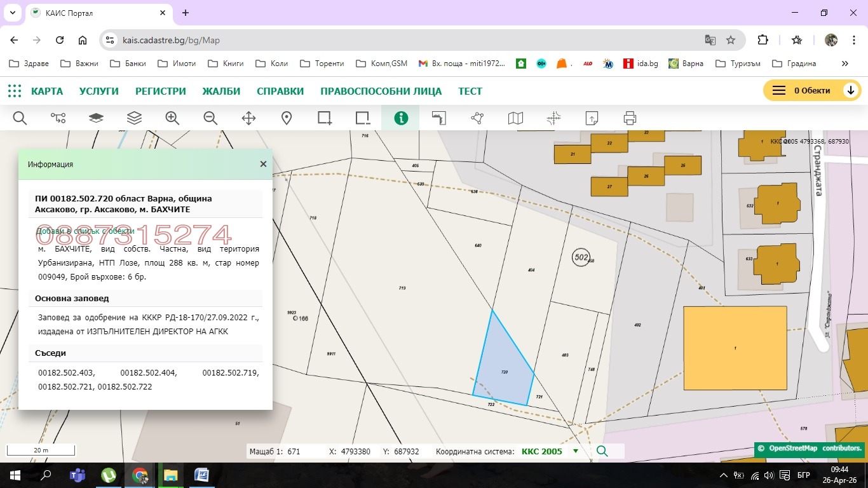Zoom in using the plus magnifier icon

coord(172,118)
